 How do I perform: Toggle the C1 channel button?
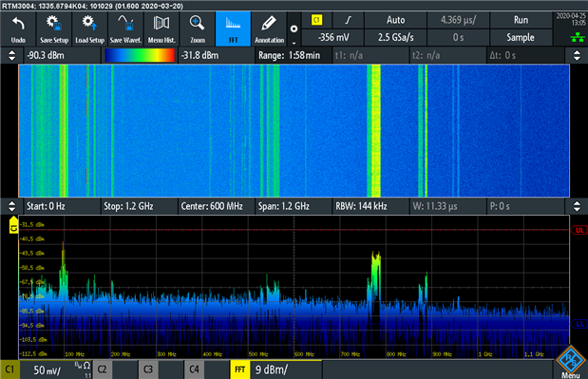tap(10, 370)
